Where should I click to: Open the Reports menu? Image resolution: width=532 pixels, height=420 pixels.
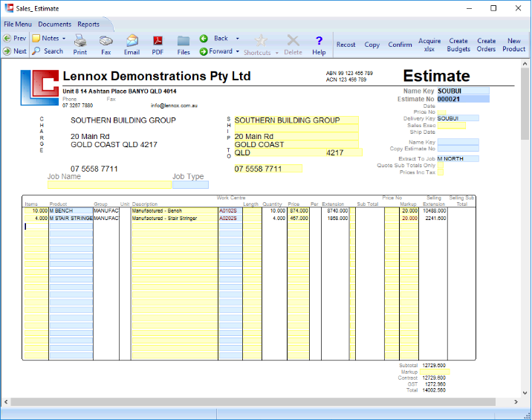(x=88, y=25)
